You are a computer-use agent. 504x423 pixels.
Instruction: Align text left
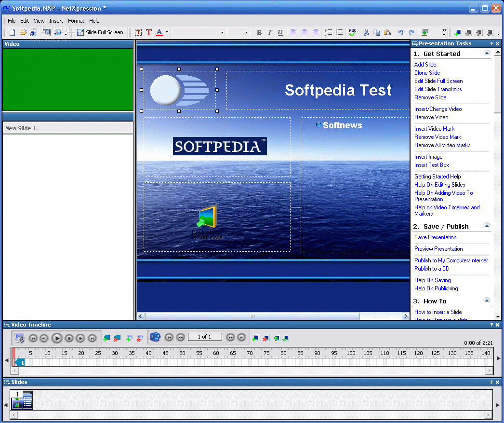coord(293,32)
